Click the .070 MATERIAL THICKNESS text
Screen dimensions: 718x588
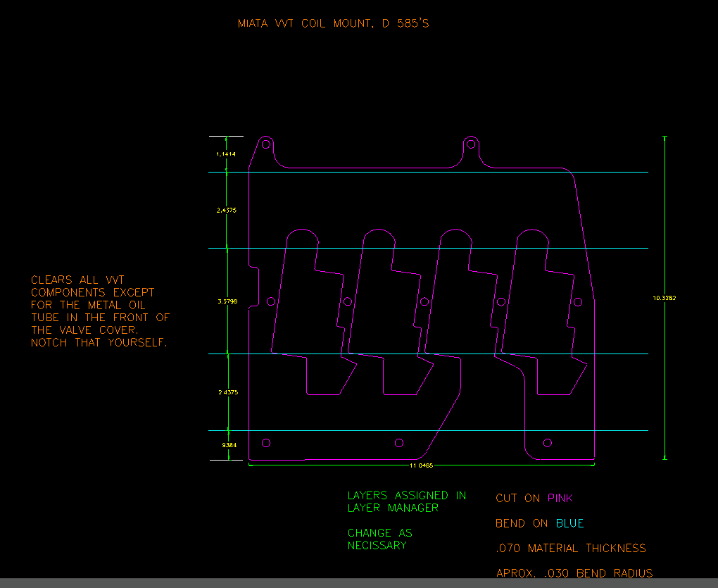[570, 549]
